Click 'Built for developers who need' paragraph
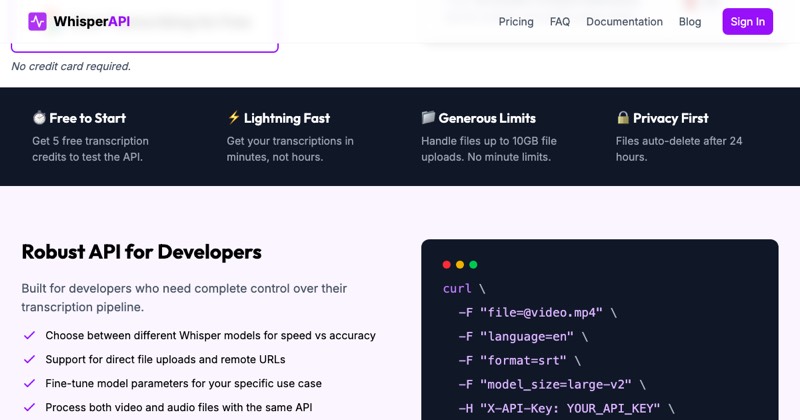This screenshot has width=800, height=420. click(184, 298)
